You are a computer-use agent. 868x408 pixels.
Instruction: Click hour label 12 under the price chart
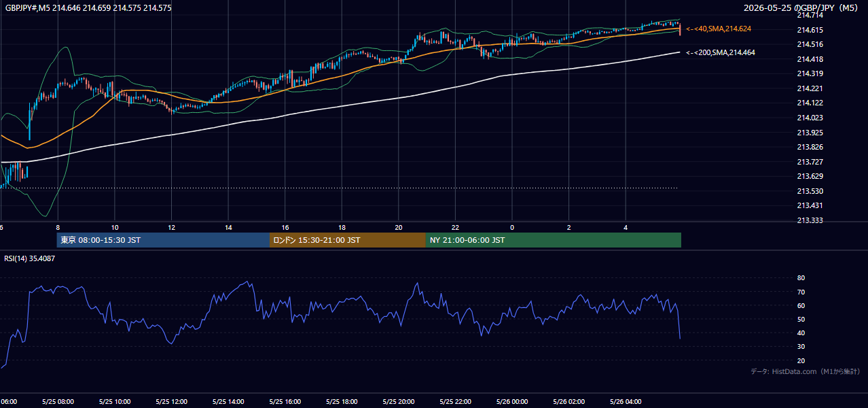click(x=172, y=227)
